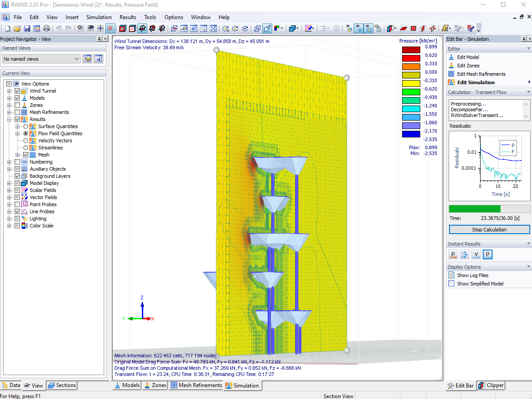Click the highlighted 'p' pressure field icon
The width and height of the screenshot is (532, 399).
pos(488,254)
